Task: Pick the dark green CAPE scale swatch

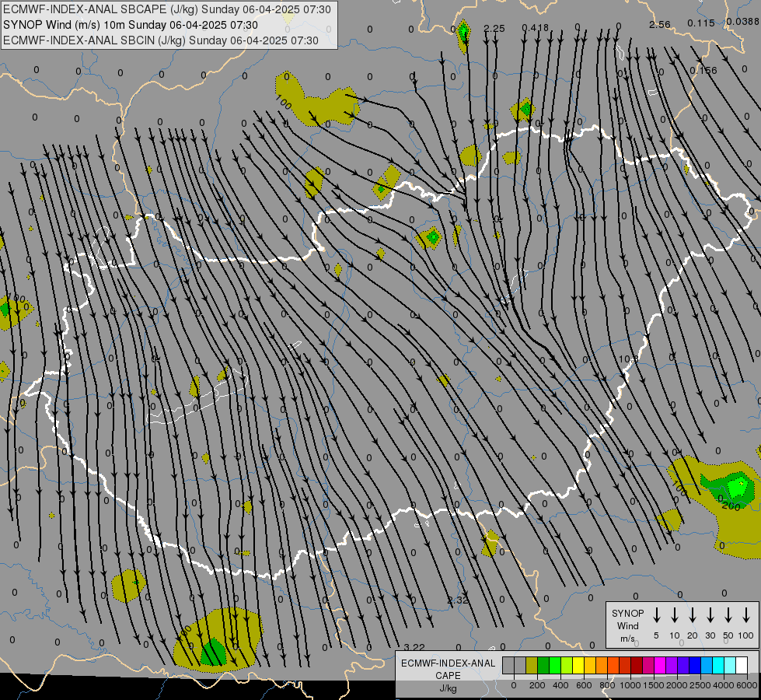Action: coord(543,665)
